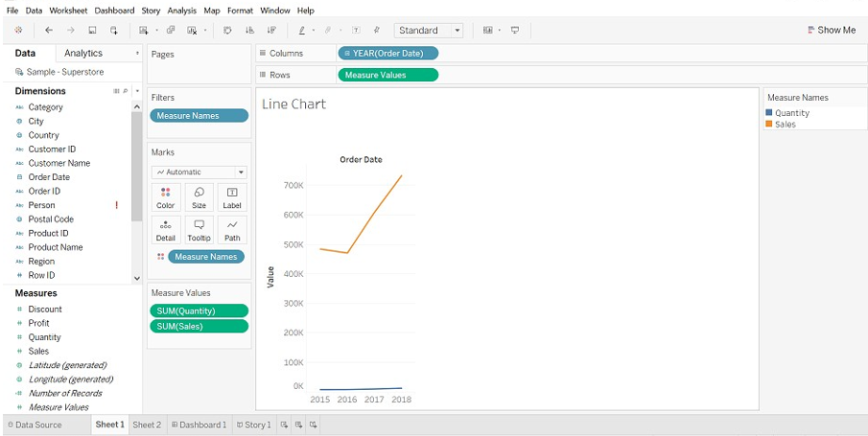Open the Clear Sheet dropdown arrow
The image size is (868, 436).
pyautogui.click(x=205, y=31)
